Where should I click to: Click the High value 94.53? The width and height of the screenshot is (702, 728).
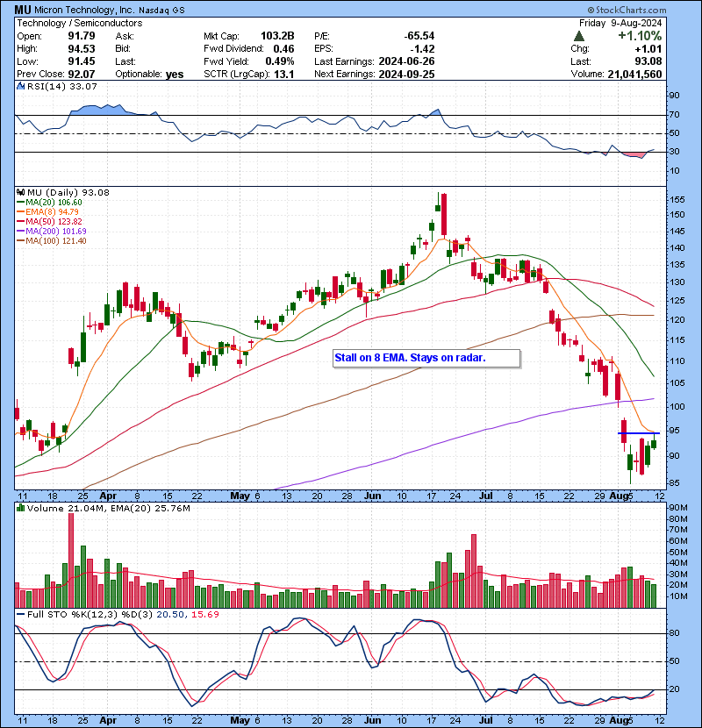(82, 49)
